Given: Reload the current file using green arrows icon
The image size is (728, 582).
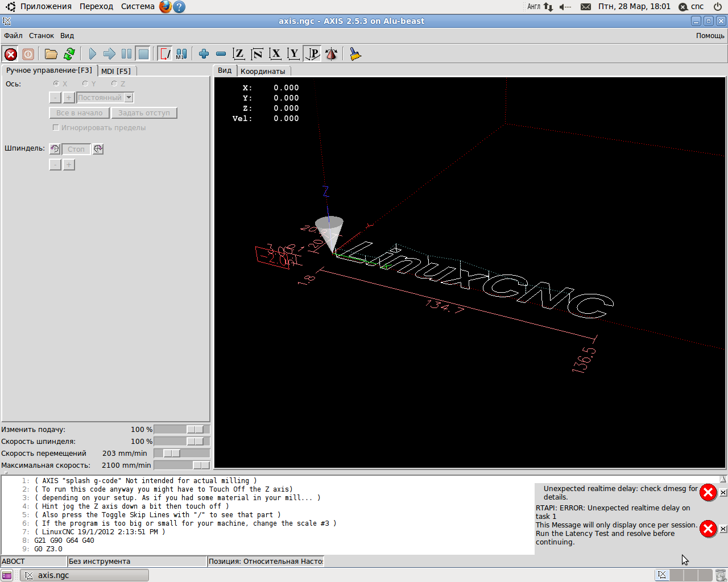Looking at the screenshot, I should coord(69,54).
